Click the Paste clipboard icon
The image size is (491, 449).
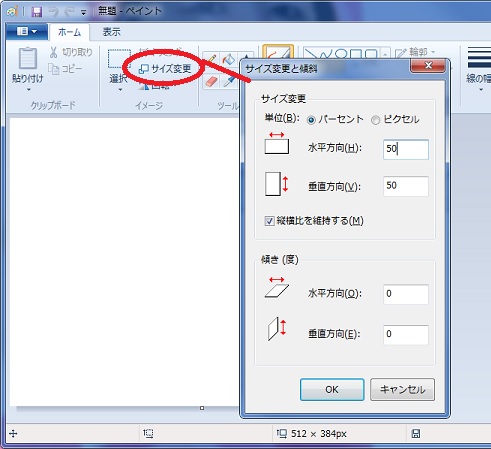pos(27,58)
